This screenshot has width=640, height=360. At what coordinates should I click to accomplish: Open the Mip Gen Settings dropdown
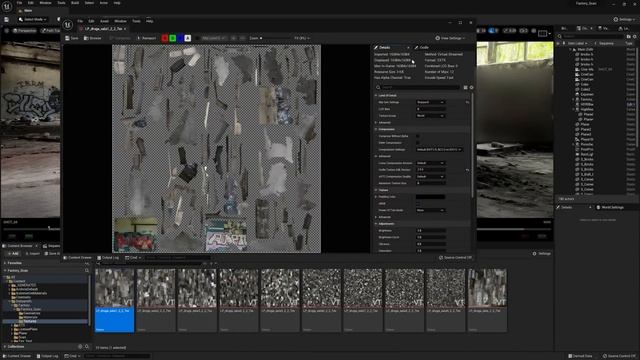430,102
